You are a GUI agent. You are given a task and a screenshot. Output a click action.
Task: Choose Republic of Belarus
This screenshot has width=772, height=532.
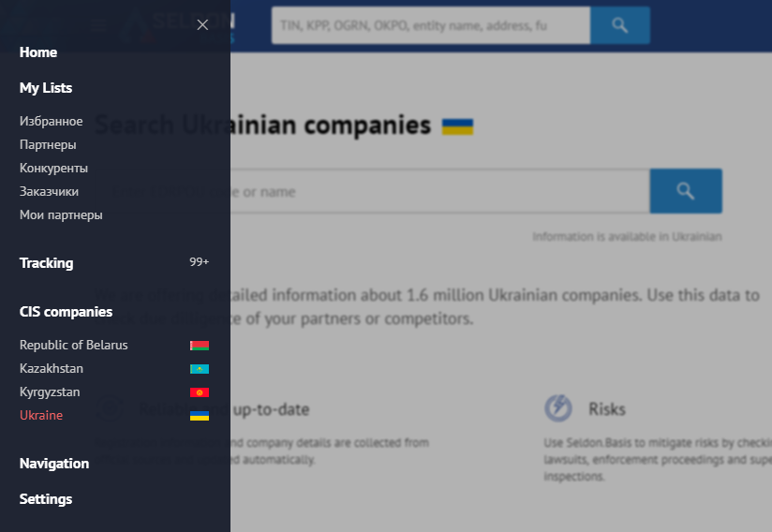click(73, 345)
